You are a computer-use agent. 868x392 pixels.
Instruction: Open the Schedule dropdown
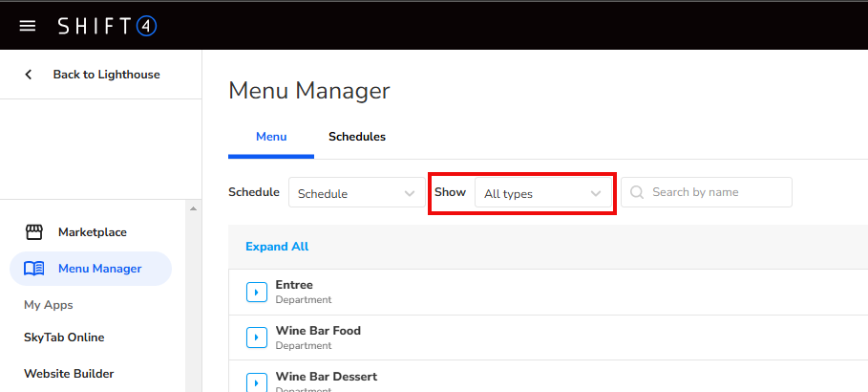coord(357,193)
